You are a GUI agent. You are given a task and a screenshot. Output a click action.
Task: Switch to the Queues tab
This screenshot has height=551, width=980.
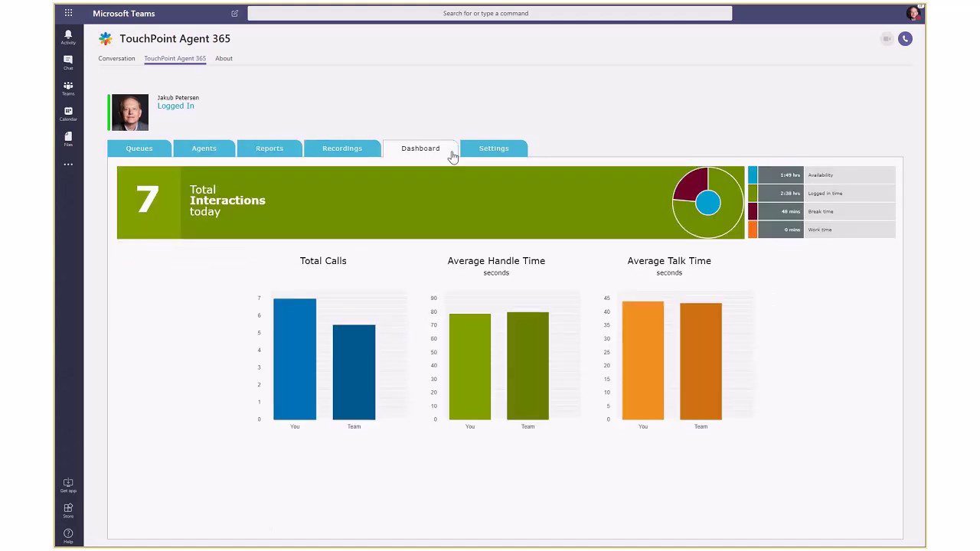tap(139, 148)
